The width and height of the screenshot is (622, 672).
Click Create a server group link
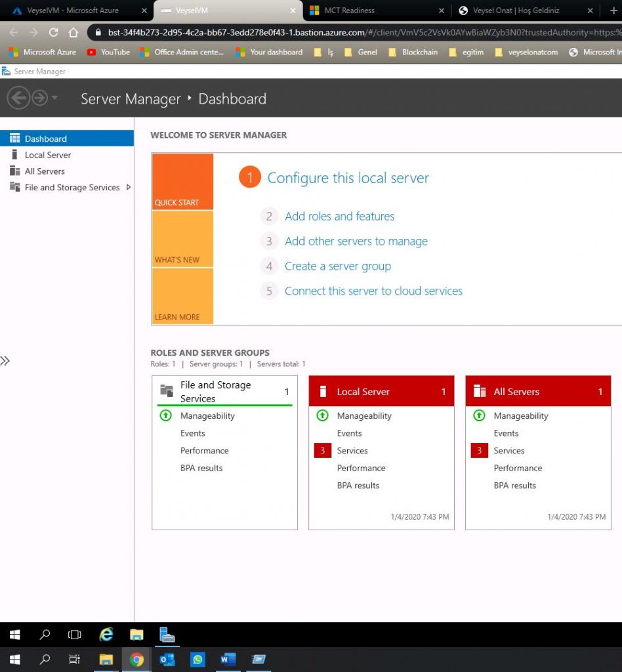pos(337,266)
